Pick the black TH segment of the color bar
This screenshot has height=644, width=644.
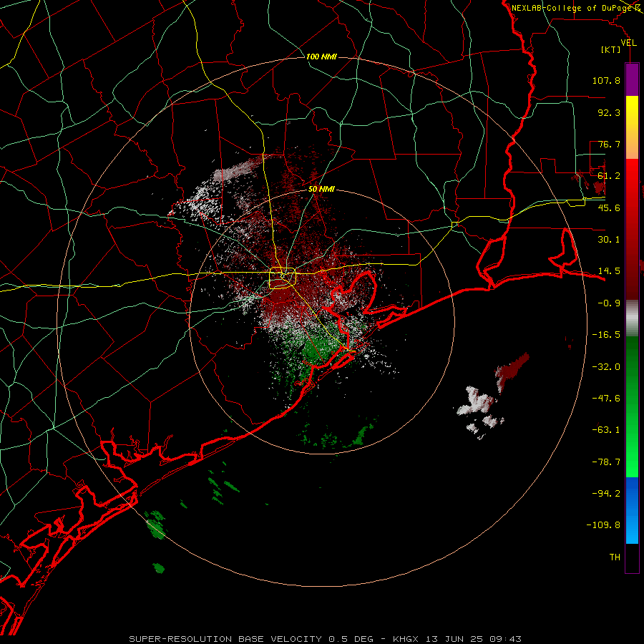[x=632, y=557]
